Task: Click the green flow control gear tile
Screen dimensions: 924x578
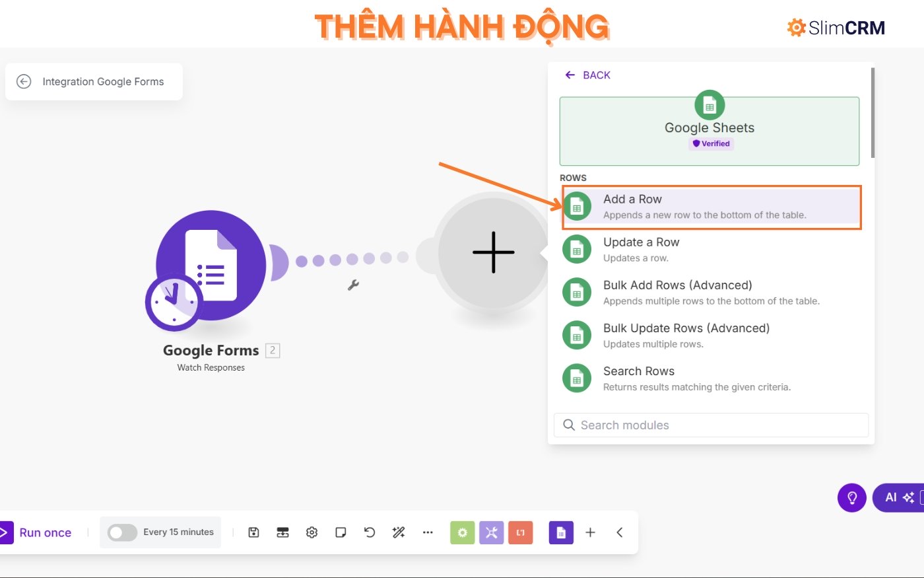Action: tap(462, 532)
